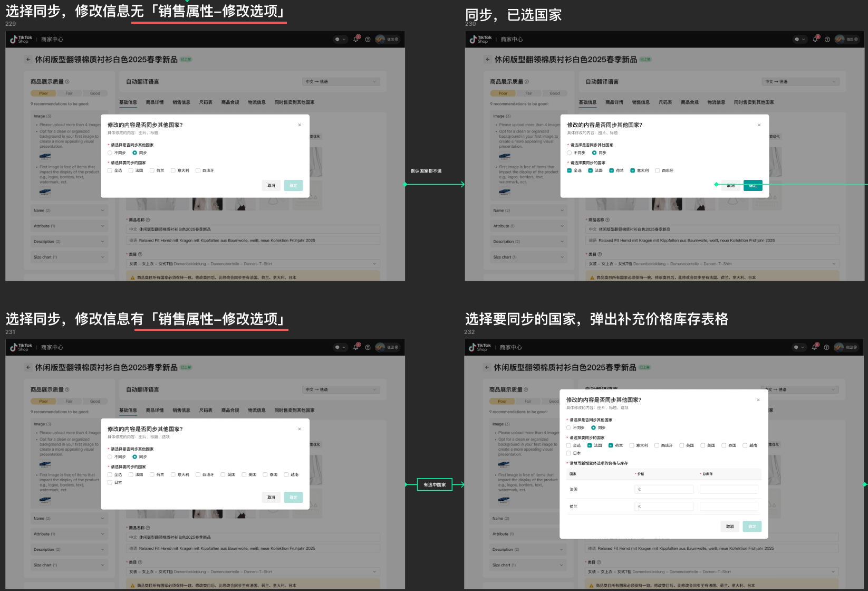Select 不同步 radio option in frame 229 dialog

[x=110, y=153]
